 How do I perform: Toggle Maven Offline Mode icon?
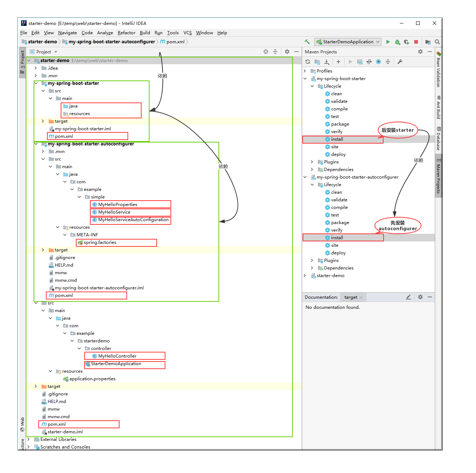[369, 62]
